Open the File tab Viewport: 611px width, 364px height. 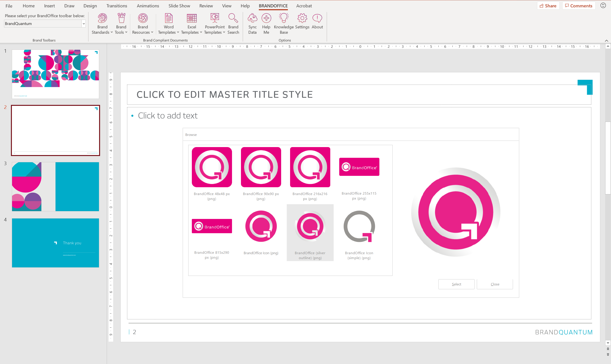pyautogui.click(x=9, y=6)
